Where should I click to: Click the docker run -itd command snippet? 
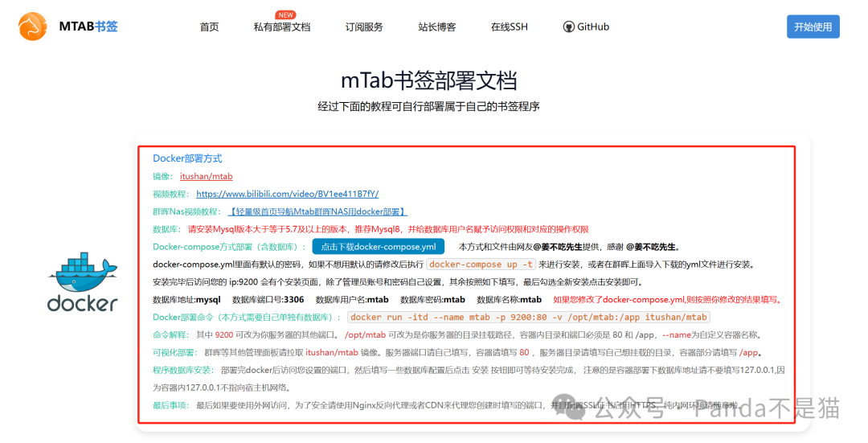click(529, 318)
